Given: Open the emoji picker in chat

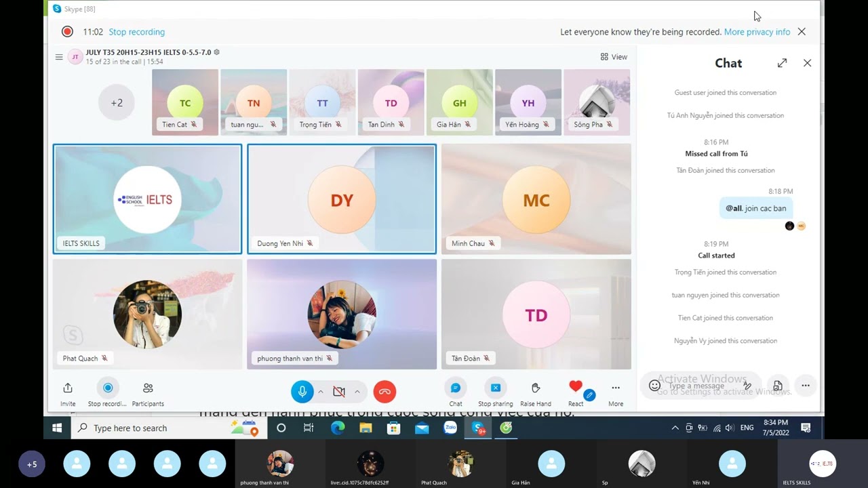Looking at the screenshot, I should 654,386.
